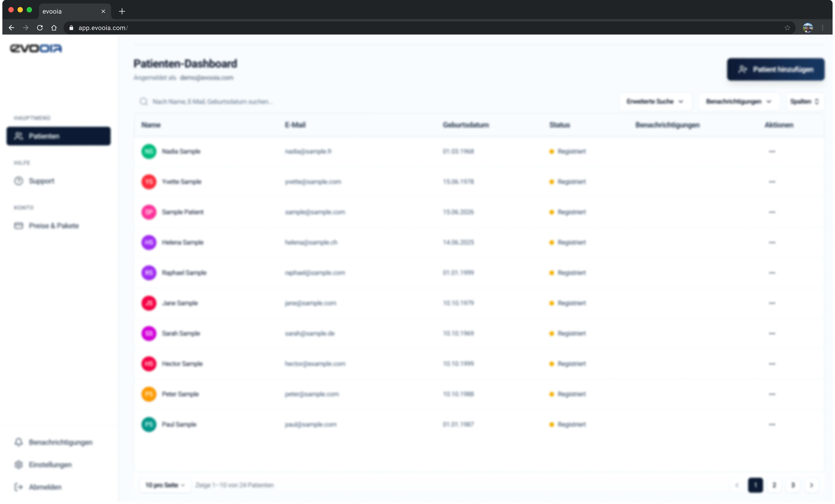The image size is (835, 504).
Task: Open actions menu for Jane Sample
Action: pyautogui.click(x=772, y=303)
